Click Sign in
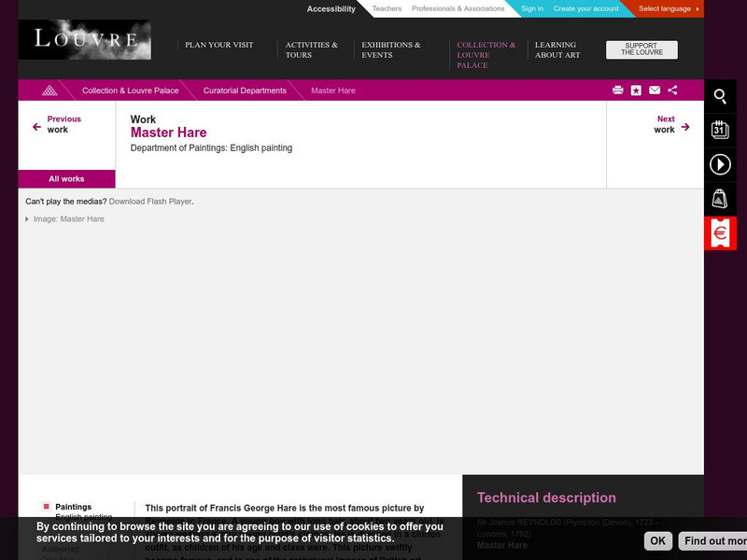This screenshot has height=560, width=747. pos(532,8)
